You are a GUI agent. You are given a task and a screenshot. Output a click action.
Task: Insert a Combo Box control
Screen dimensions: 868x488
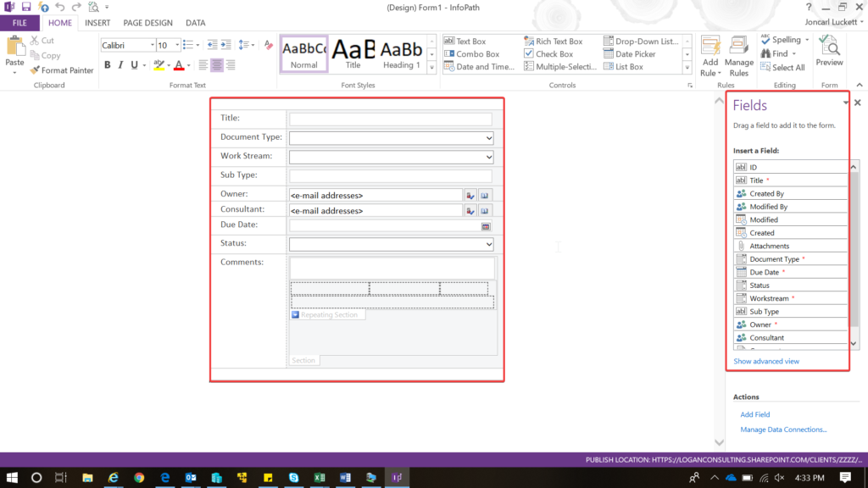click(471, 53)
